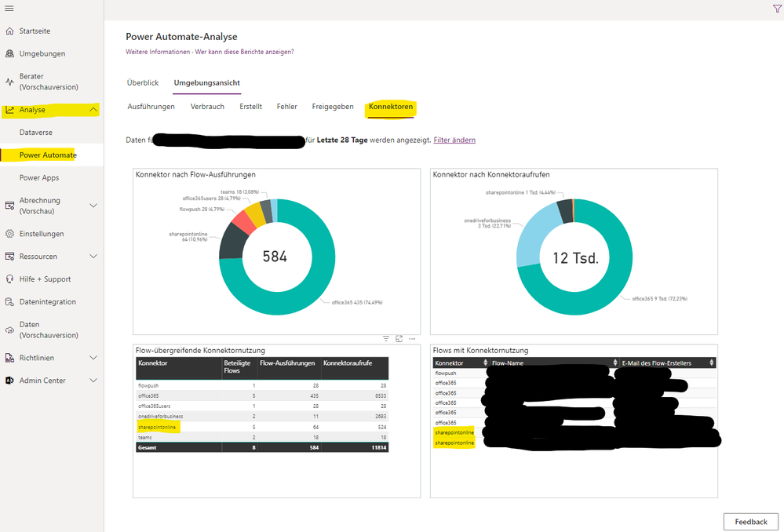The image size is (784, 532).
Task: Click the Berater (Vorschauversion) pulse icon
Action: tap(9, 82)
